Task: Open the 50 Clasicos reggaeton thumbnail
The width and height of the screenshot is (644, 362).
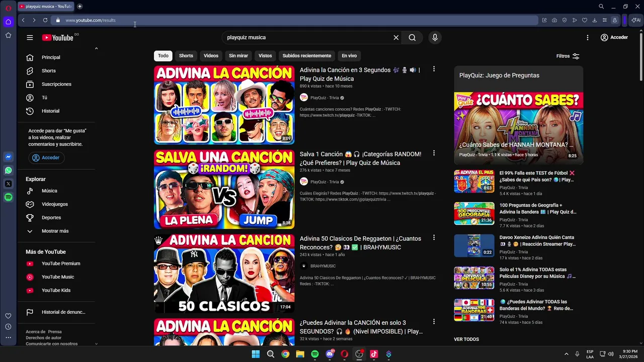Action: (224, 274)
